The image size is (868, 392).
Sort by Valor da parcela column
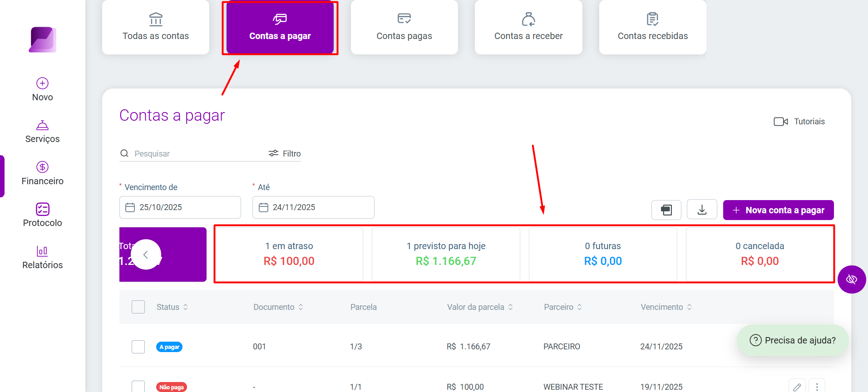pyautogui.click(x=480, y=307)
